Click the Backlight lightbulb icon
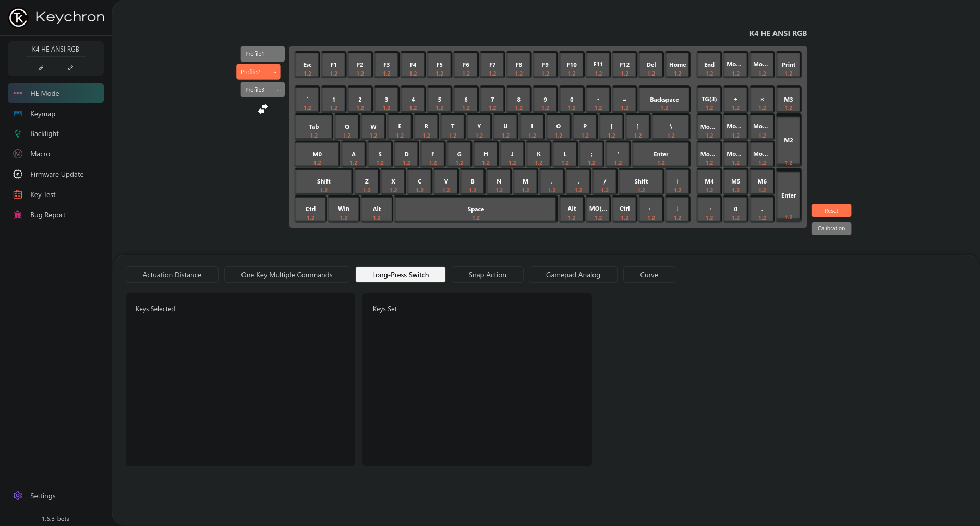The image size is (980, 526). coord(18,134)
